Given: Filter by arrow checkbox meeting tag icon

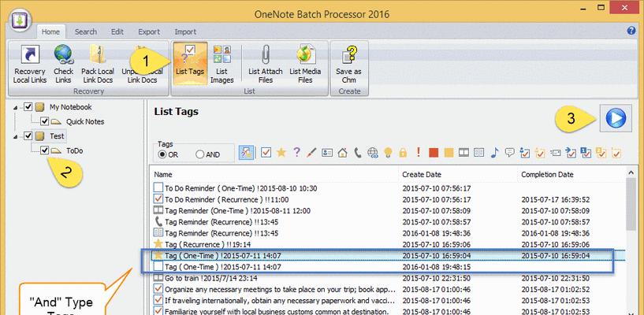Looking at the screenshot, I should [570, 153].
